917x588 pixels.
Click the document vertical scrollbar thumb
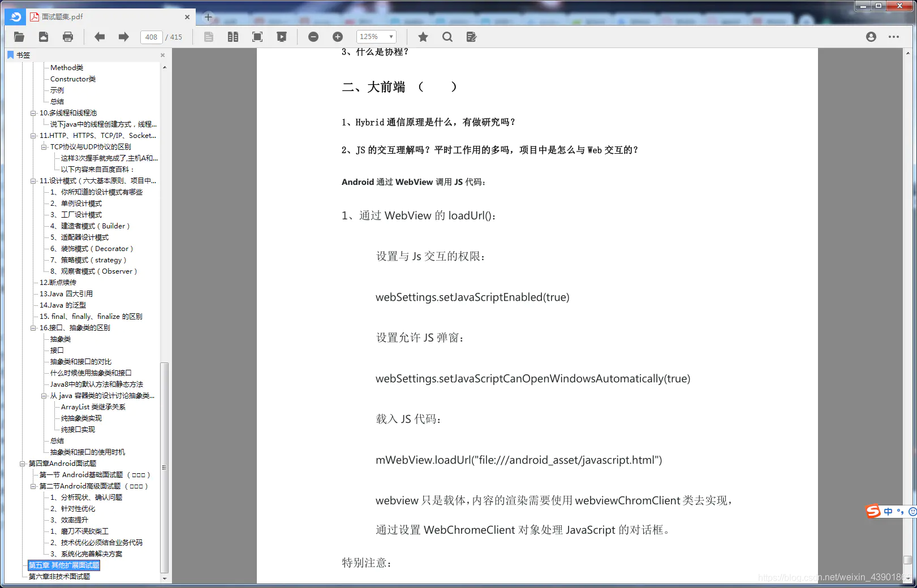coord(908,560)
